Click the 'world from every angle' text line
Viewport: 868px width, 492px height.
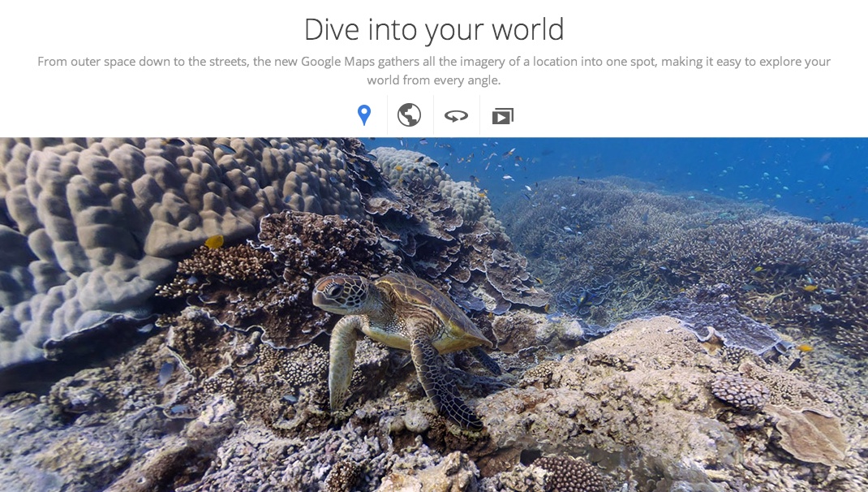click(434, 80)
